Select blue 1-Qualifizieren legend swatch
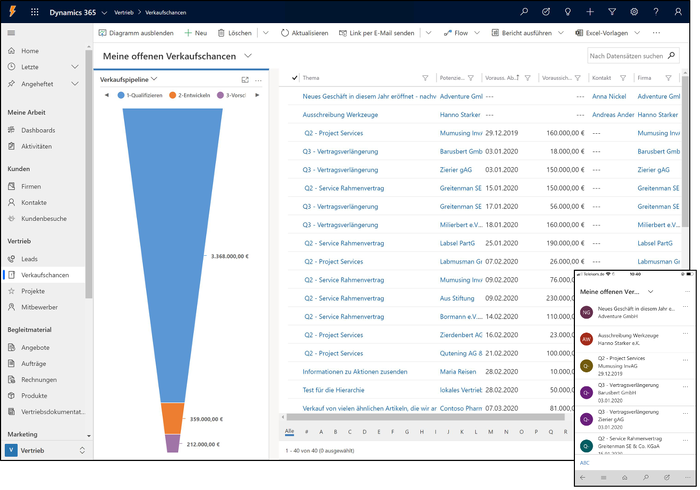This screenshot has width=700, height=490. (x=121, y=95)
